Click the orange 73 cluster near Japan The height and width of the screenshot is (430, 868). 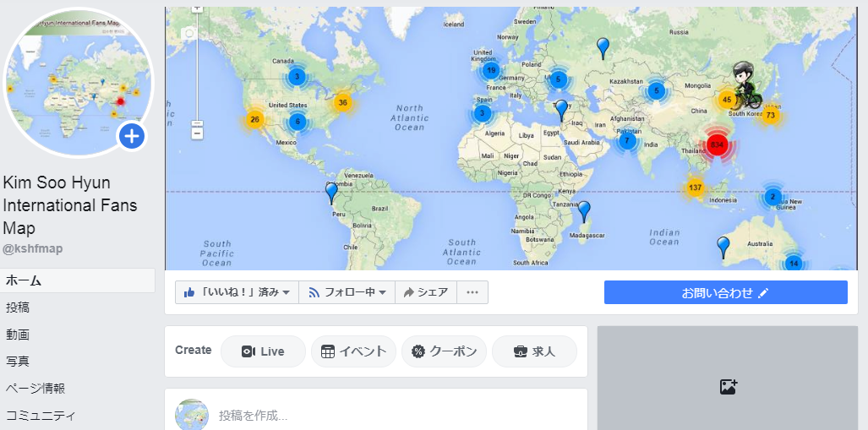tap(771, 116)
